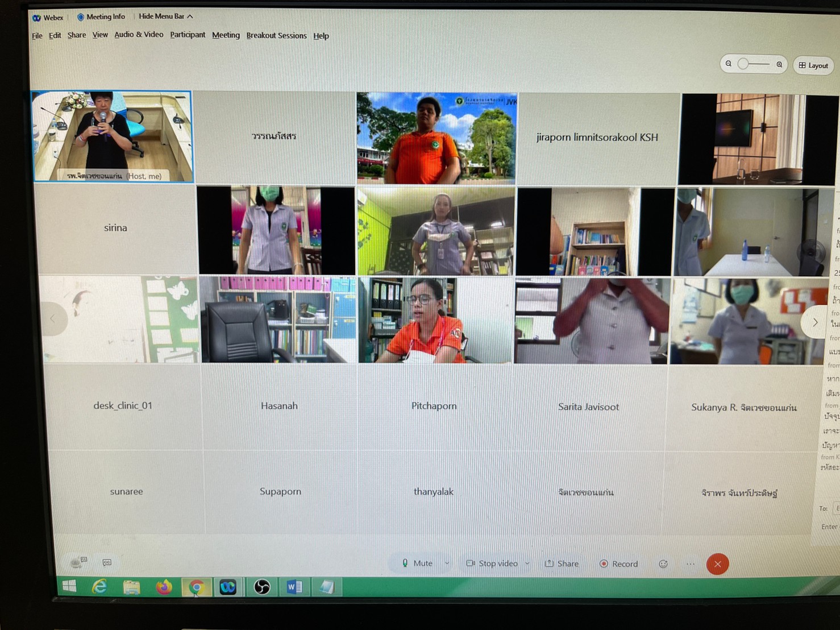Open the Breakout Sessions menu
The image size is (840, 630).
276,35
